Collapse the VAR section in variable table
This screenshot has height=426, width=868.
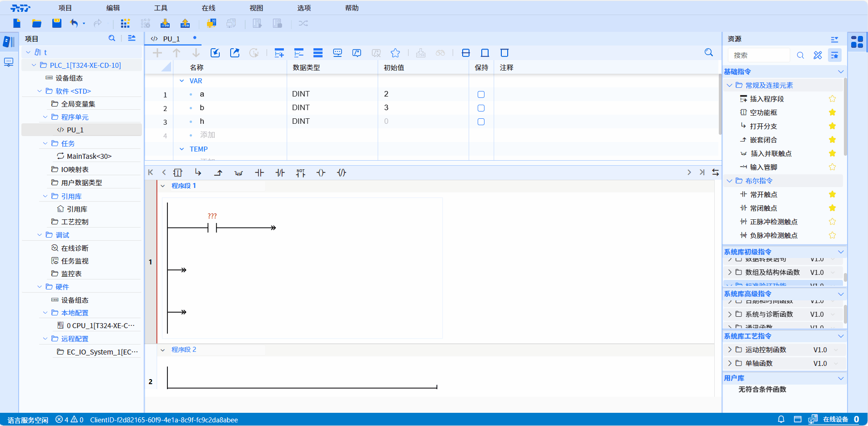coord(182,81)
